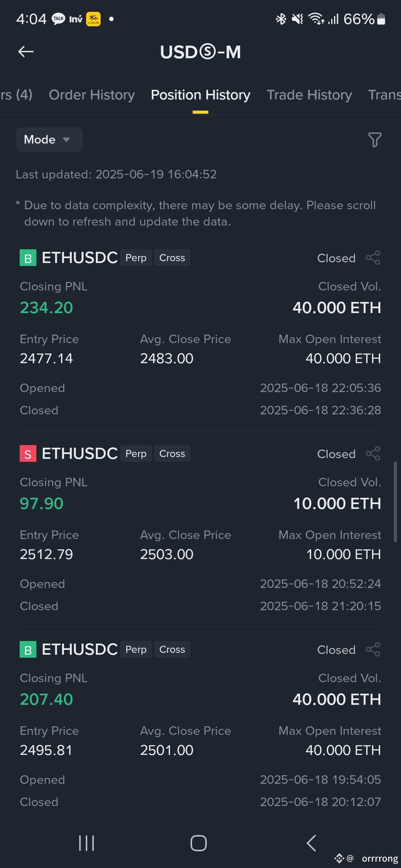401x868 pixels.
Task: Tap the Android home button
Action: click(x=199, y=843)
